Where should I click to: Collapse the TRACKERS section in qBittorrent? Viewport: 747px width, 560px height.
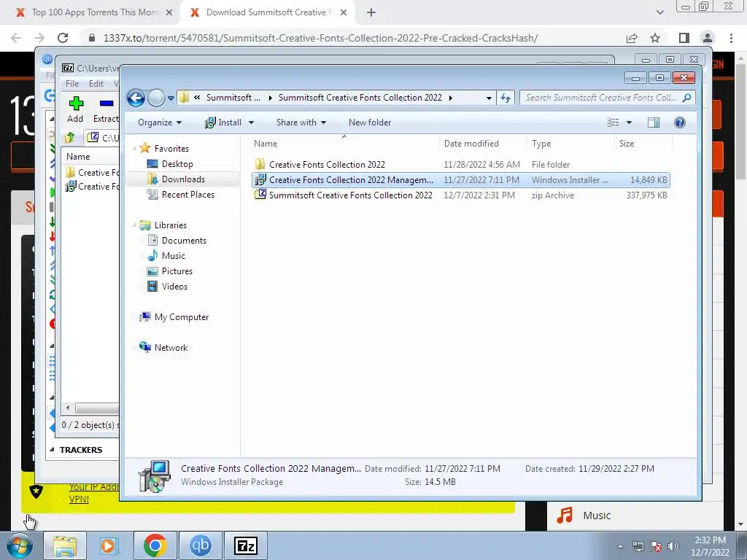point(52,449)
